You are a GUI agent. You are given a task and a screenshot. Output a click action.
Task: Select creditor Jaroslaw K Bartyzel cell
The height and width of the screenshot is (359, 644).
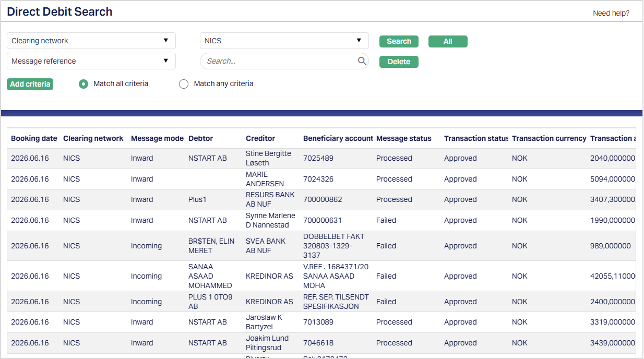point(264,322)
